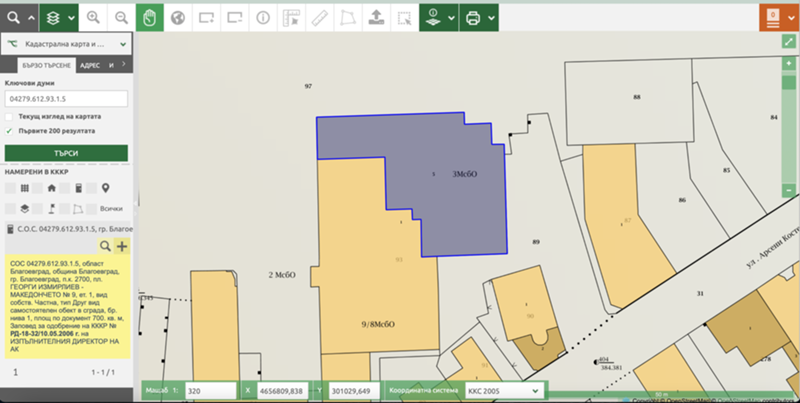Expand the print tool dropdown arrow
This screenshot has width=800, height=403.
pyautogui.click(x=496, y=17)
